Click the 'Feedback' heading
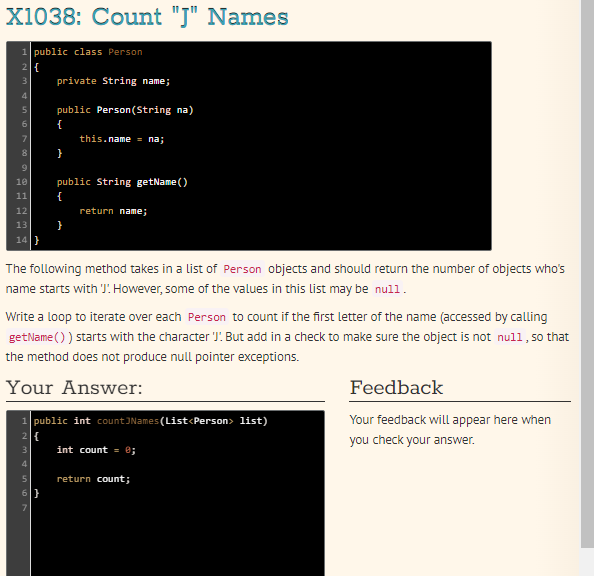This screenshot has height=576, width=594. click(396, 388)
